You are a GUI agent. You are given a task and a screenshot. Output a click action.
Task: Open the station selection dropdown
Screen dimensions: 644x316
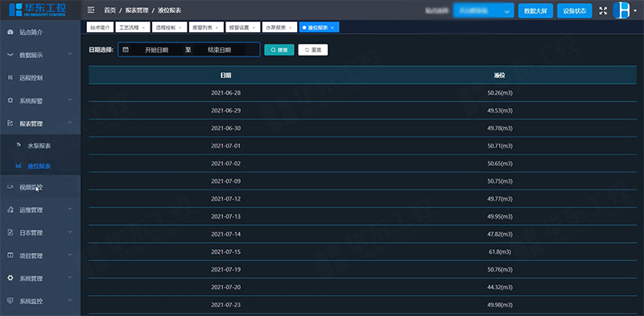tap(484, 10)
